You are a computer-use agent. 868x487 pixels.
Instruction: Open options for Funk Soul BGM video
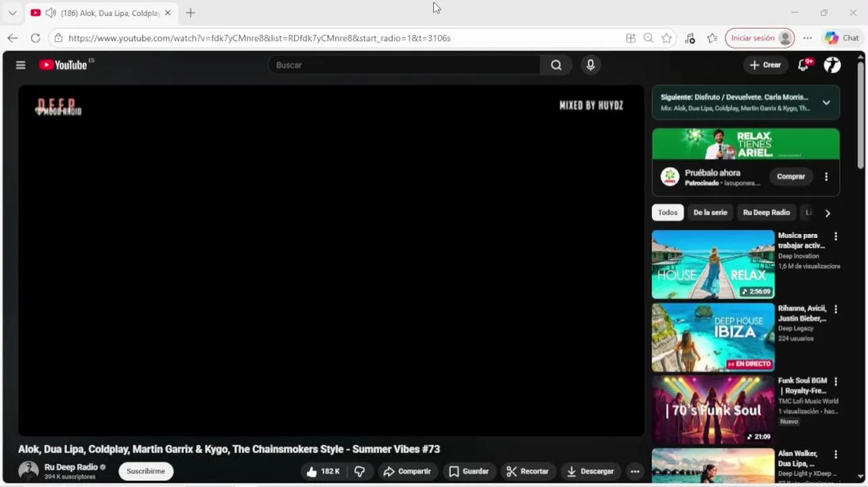tap(836, 381)
